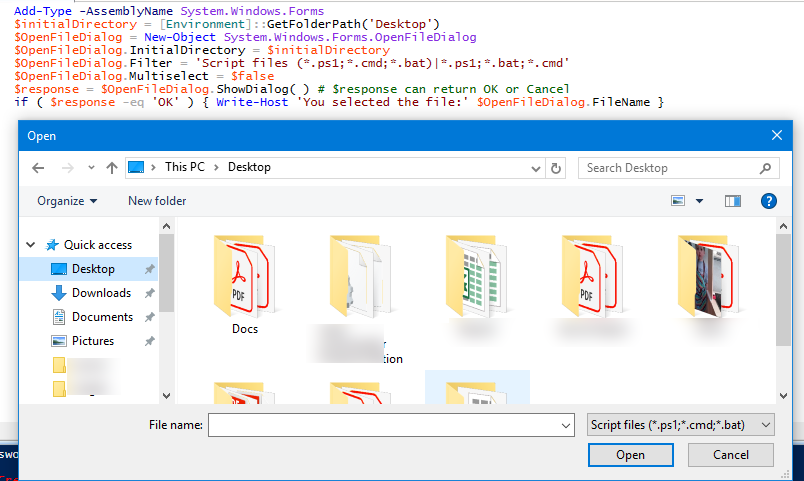The width and height of the screenshot is (804, 481).
Task: Select the folder with Excel spreadsheet icon
Action: coord(477,276)
